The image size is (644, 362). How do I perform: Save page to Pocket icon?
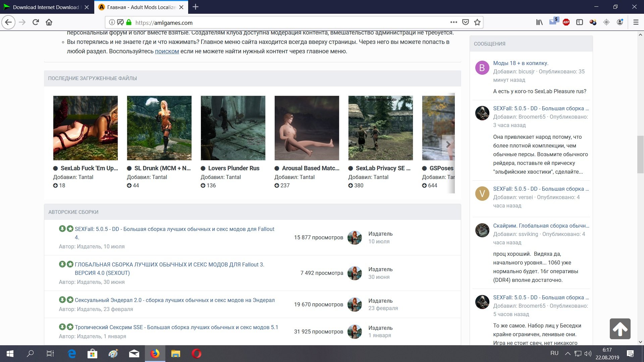[465, 22]
